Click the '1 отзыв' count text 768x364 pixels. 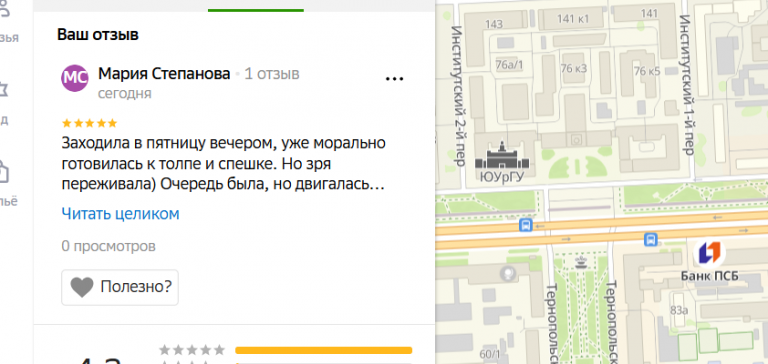pos(272,74)
